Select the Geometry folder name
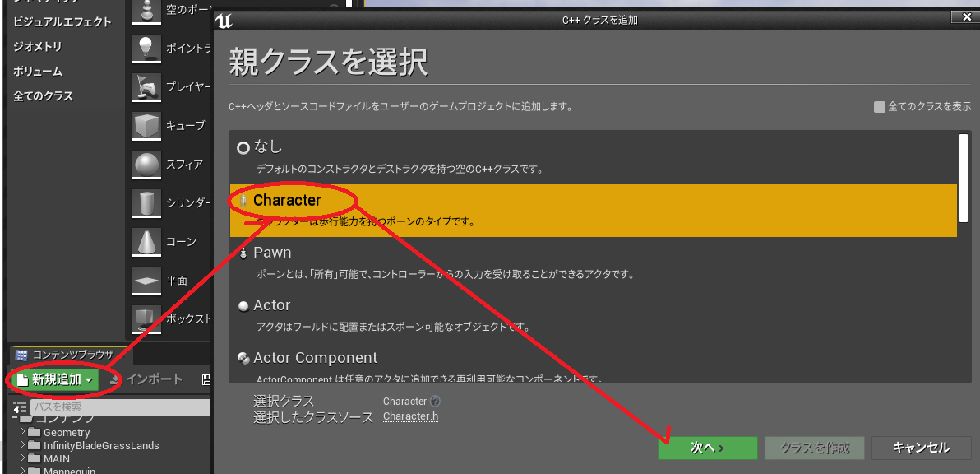980x474 pixels. (x=67, y=433)
